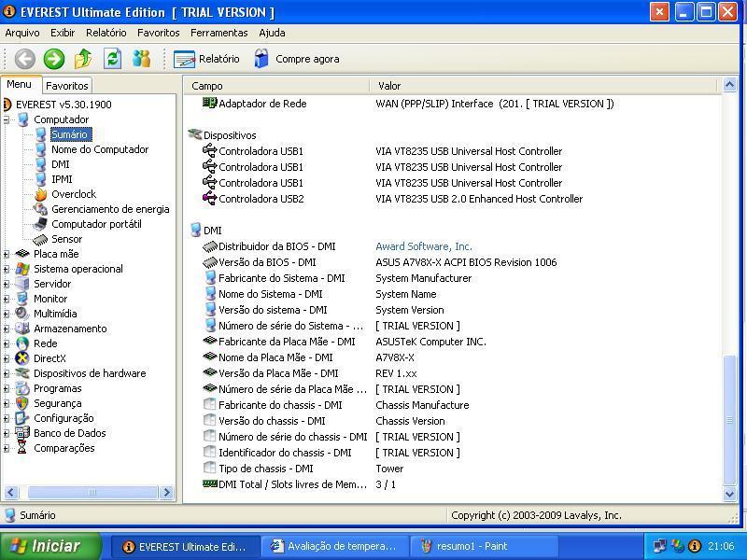Open the Award Software, Inc. link
747x560 pixels.
pyautogui.click(x=423, y=246)
